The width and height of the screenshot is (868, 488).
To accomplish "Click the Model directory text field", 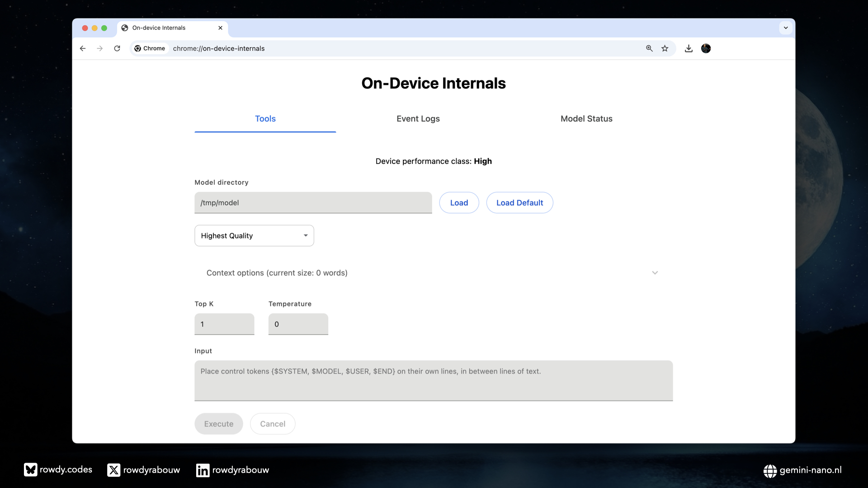I will click(x=313, y=203).
